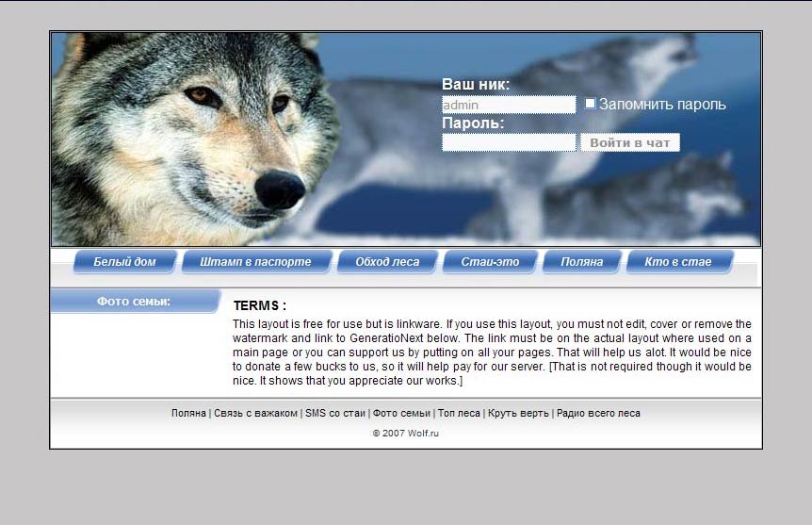The width and height of the screenshot is (812, 525).
Task: Follow the footer link Поляна
Action: tap(188, 413)
